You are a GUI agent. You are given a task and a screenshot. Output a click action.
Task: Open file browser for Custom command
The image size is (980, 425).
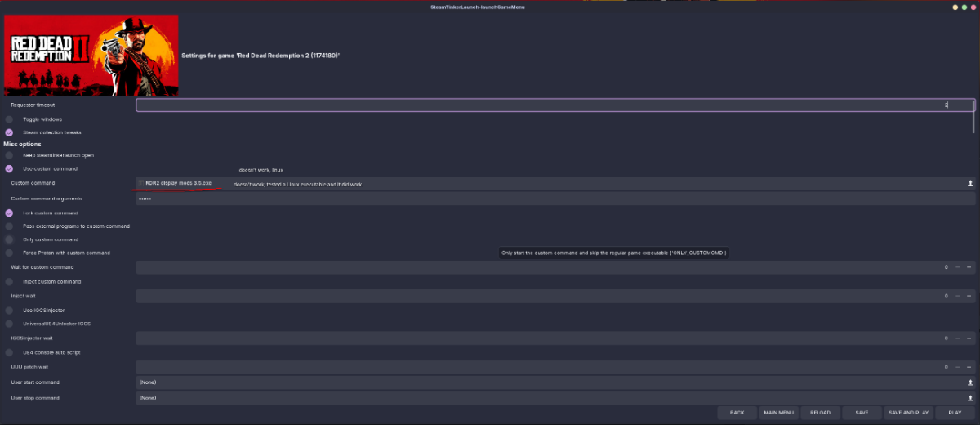coord(970,184)
